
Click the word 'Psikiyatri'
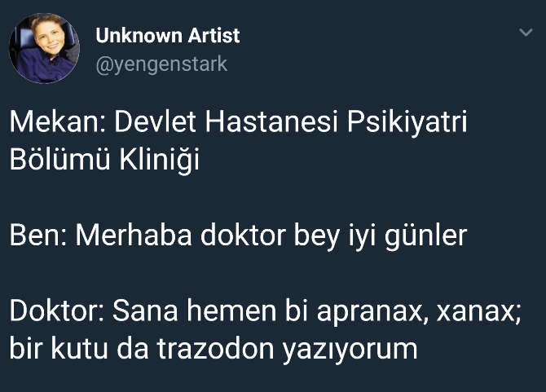click(x=407, y=123)
